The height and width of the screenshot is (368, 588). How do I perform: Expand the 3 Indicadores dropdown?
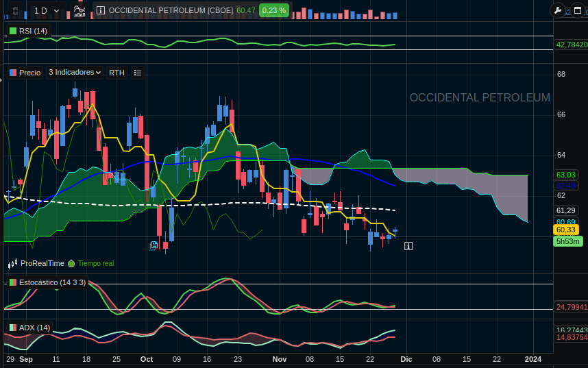(x=75, y=73)
